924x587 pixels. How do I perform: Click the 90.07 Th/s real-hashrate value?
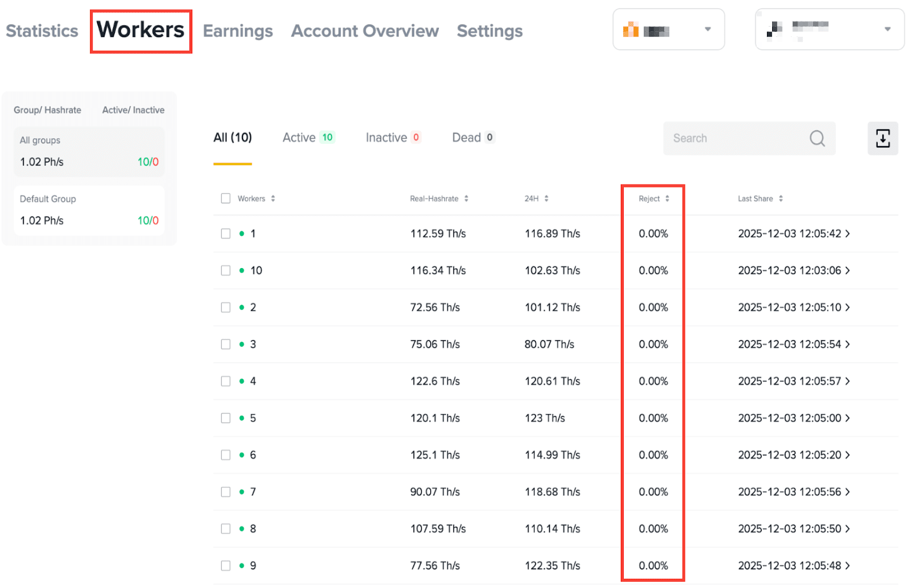pyautogui.click(x=435, y=492)
